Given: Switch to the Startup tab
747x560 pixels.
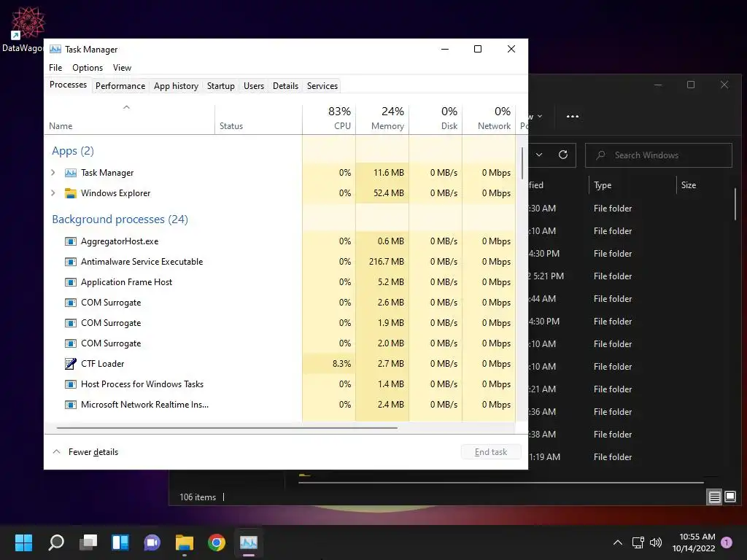Looking at the screenshot, I should 220,86.
